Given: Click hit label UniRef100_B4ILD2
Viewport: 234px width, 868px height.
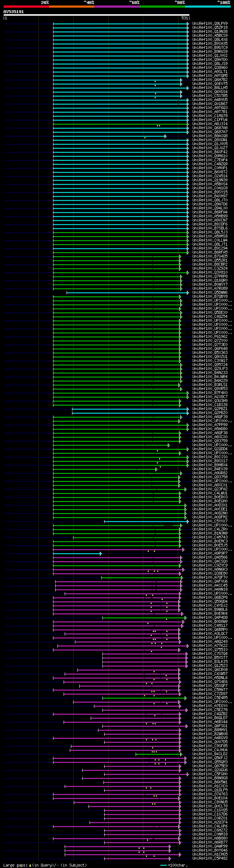Looking at the screenshot, I should pyautogui.click(x=210, y=754).
